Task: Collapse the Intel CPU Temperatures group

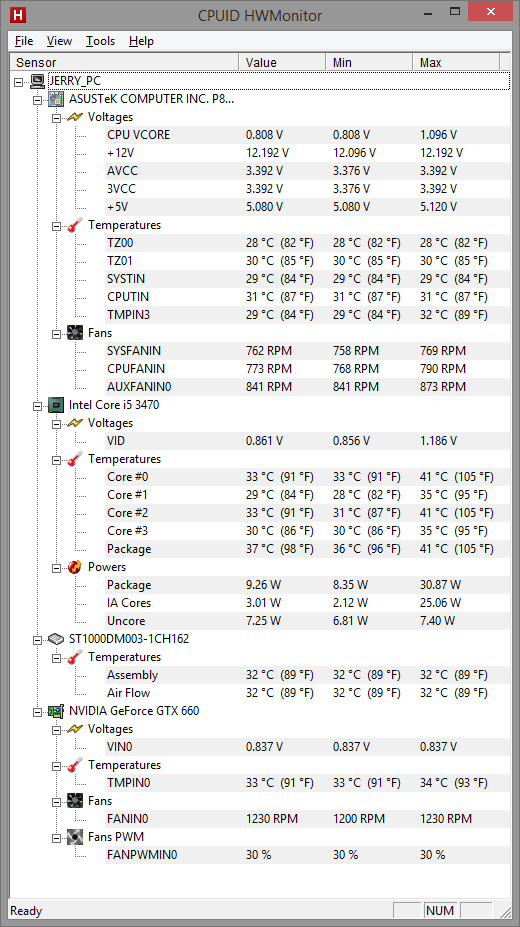Action: click(57, 459)
